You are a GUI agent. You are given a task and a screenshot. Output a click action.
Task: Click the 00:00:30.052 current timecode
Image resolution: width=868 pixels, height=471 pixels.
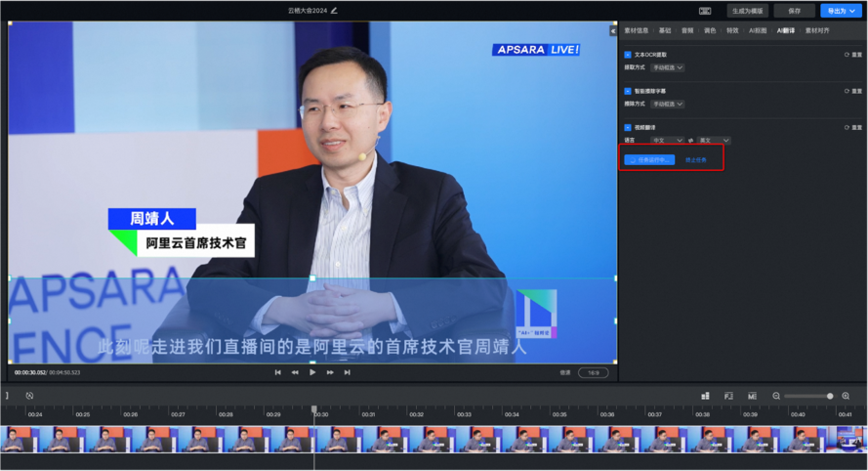(30, 373)
